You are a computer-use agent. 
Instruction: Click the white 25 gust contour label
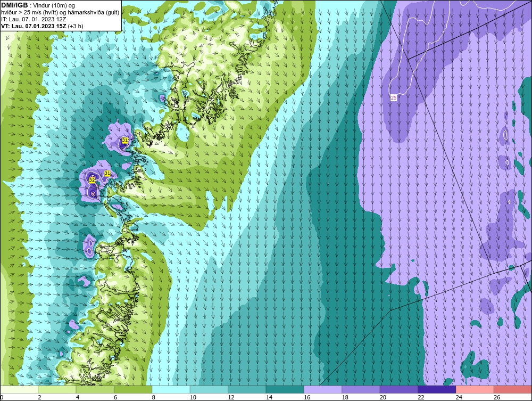[x=394, y=98]
